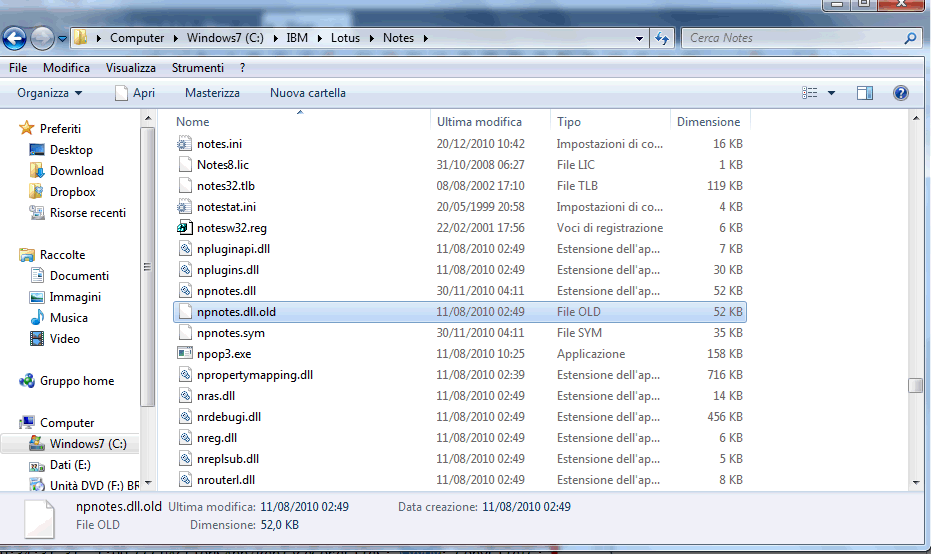Open the Strumenti menu
The height and width of the screenshot is (554, 931).
point(198,68)
